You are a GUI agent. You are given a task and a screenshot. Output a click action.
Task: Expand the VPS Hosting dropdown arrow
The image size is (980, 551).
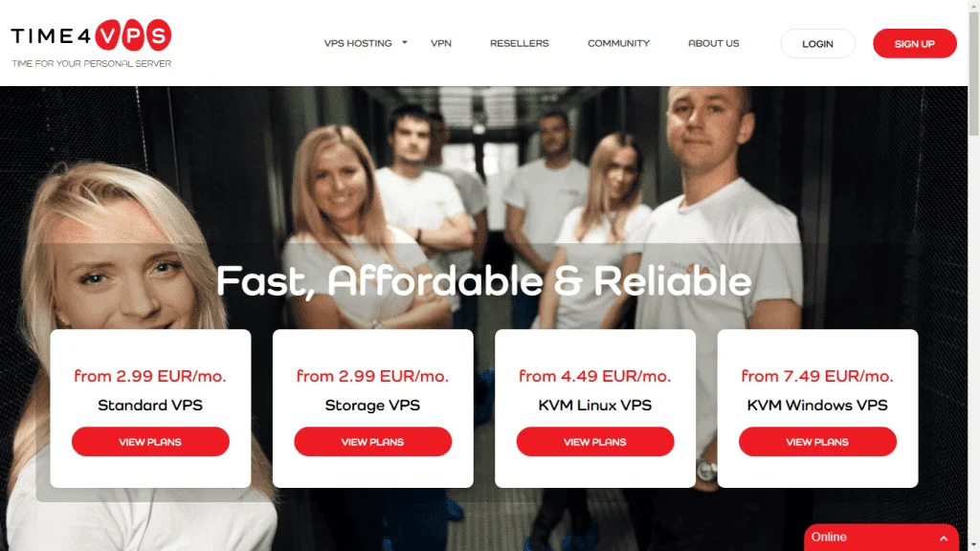point(405,42)
